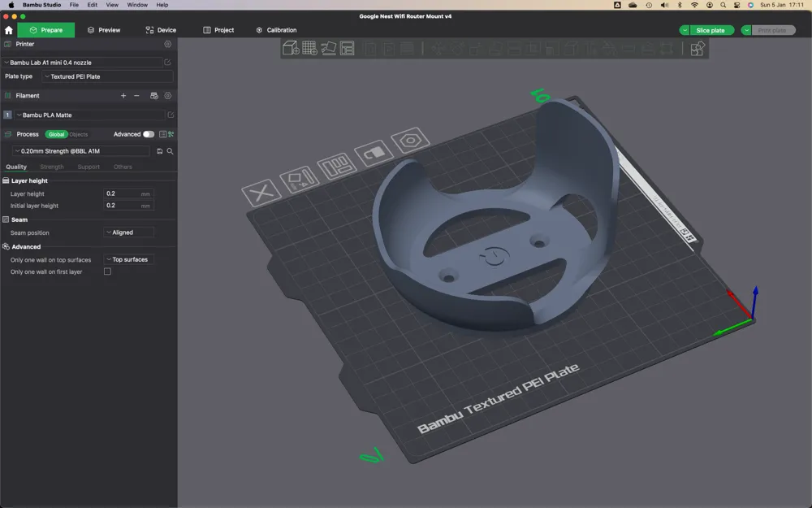Screen dimensions: 812x508
Task: Search process settings with magnifier icon
Action: [170, 151]
